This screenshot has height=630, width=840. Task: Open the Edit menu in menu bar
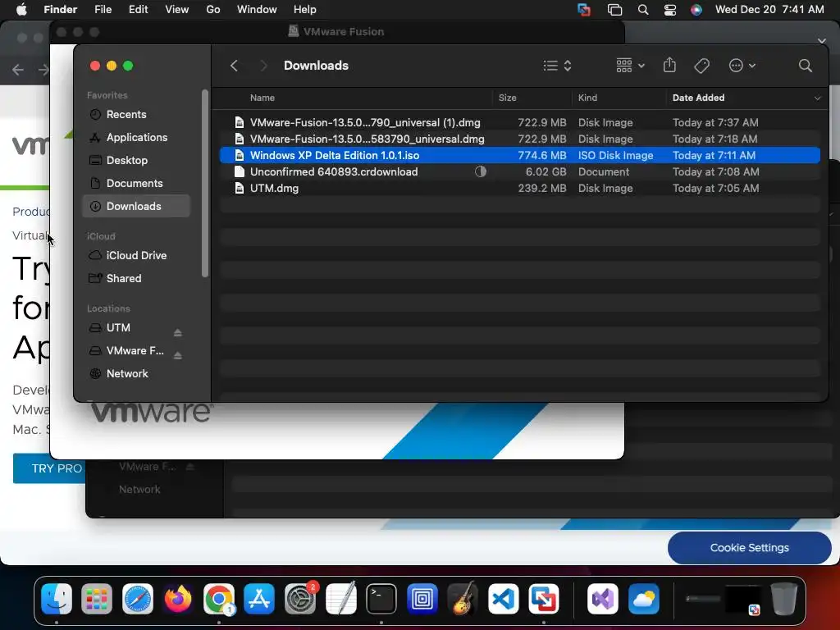pyautogui.click(x=138, y=10)
